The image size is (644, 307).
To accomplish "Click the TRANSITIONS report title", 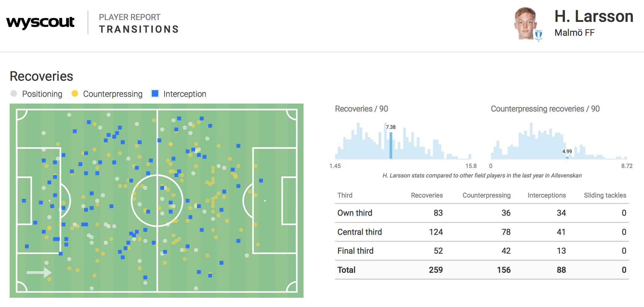I will pyautogui.click(x=139, y=29).
